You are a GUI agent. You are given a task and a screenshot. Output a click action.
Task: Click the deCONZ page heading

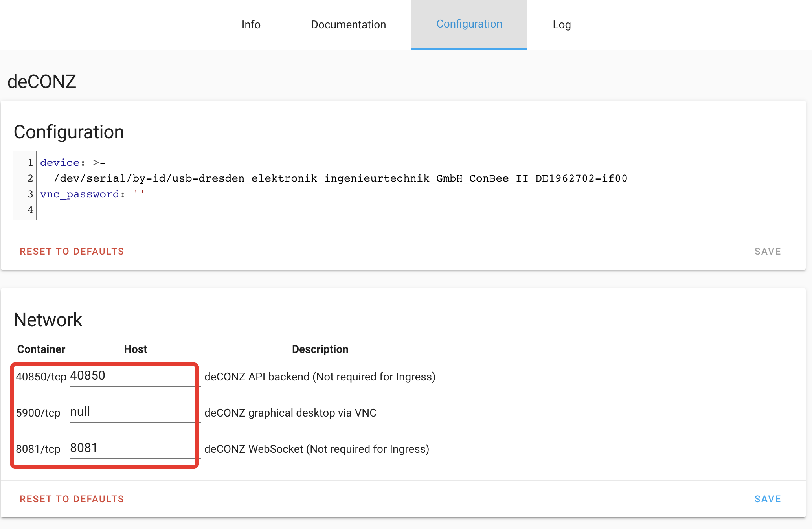[x=42, y=82]
